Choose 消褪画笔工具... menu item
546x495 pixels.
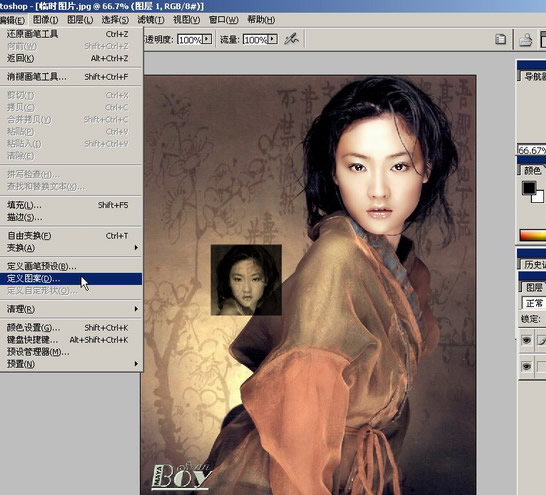[x=71, y=77]
